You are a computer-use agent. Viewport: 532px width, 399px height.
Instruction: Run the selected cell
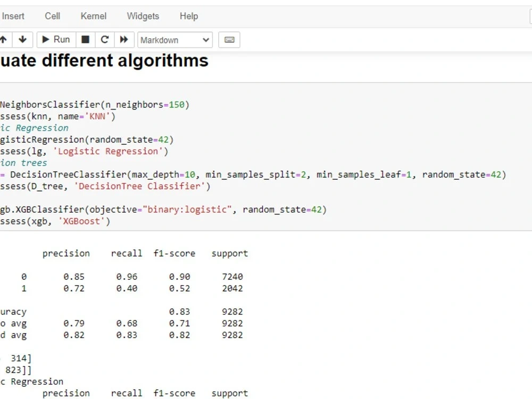56,40
